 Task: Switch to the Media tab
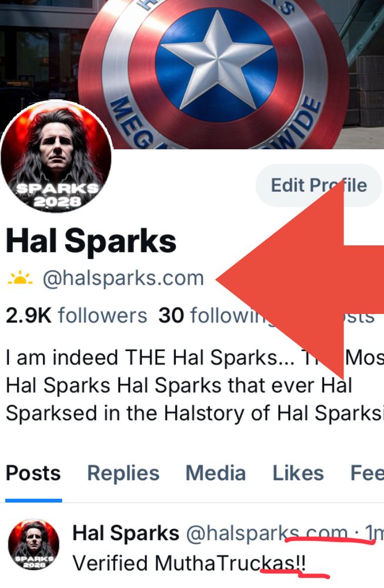(216, 473)
